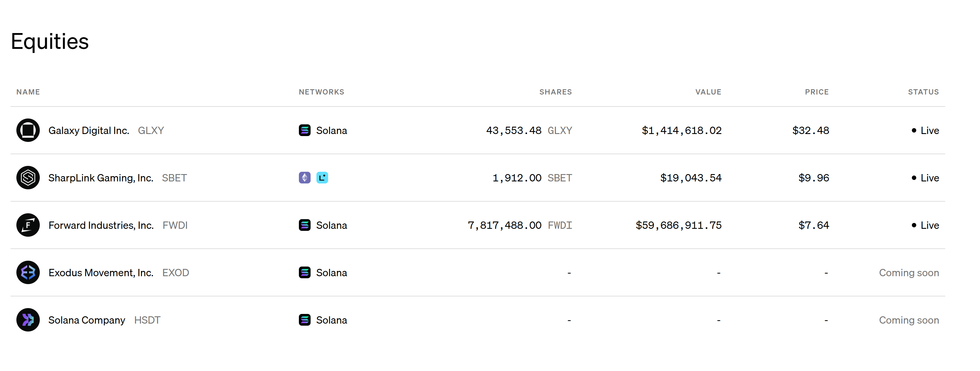Click the light-blue network icon beside Ethereum
The image size is (980, 371).
pos(322,178)
